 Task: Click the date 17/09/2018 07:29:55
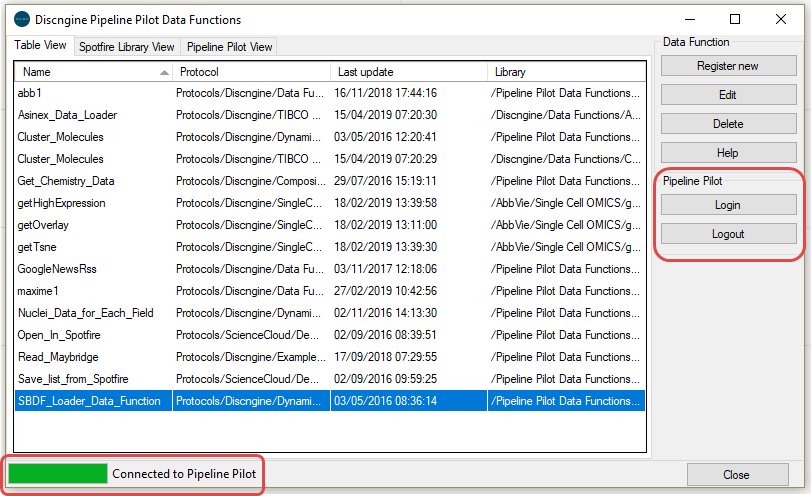385,357
